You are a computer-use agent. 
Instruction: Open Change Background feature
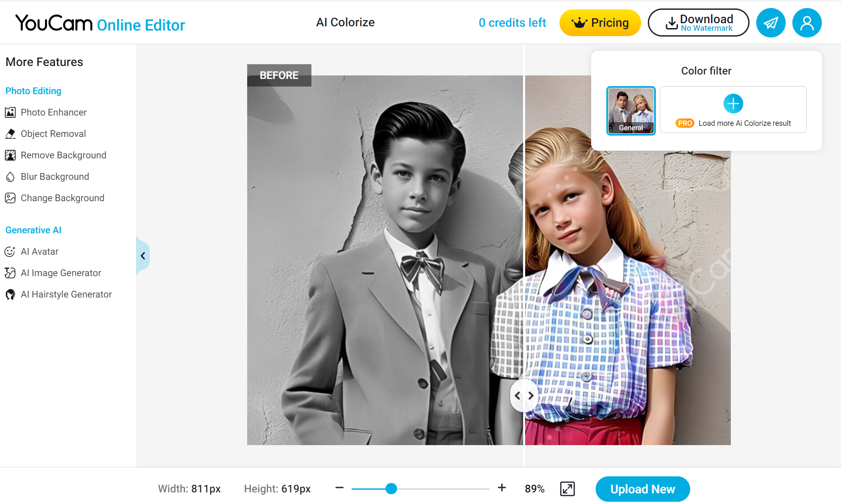62,198
